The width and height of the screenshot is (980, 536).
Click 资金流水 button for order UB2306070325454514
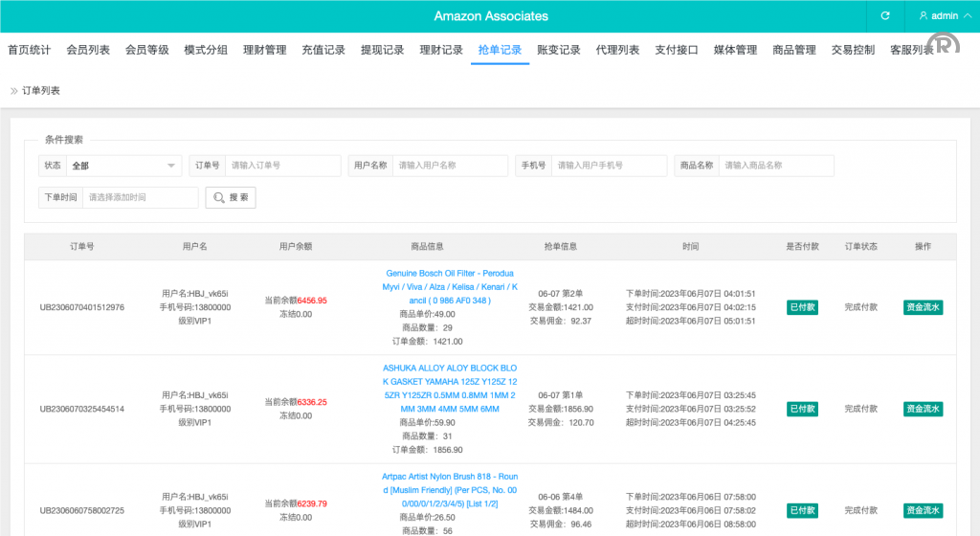tap(923, 409)
